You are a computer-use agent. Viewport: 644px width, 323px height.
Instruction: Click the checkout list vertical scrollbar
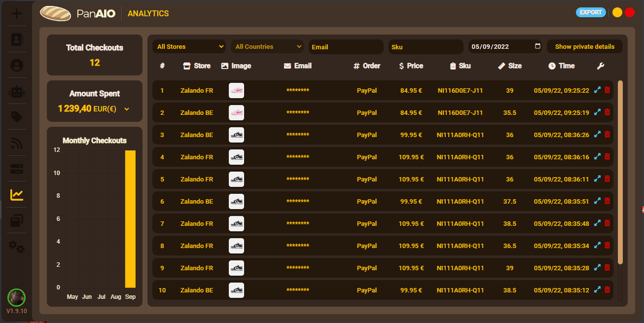tap(620, 172)
